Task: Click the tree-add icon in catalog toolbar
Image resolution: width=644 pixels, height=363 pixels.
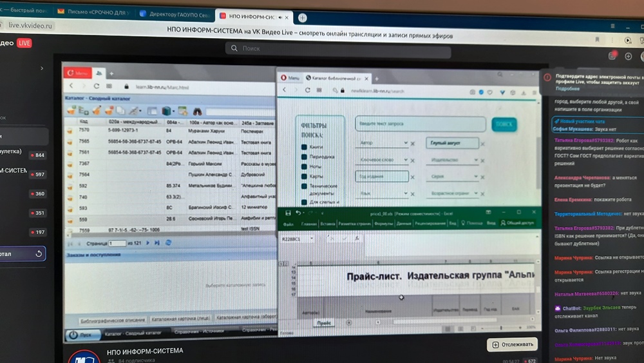Action: 84,111
